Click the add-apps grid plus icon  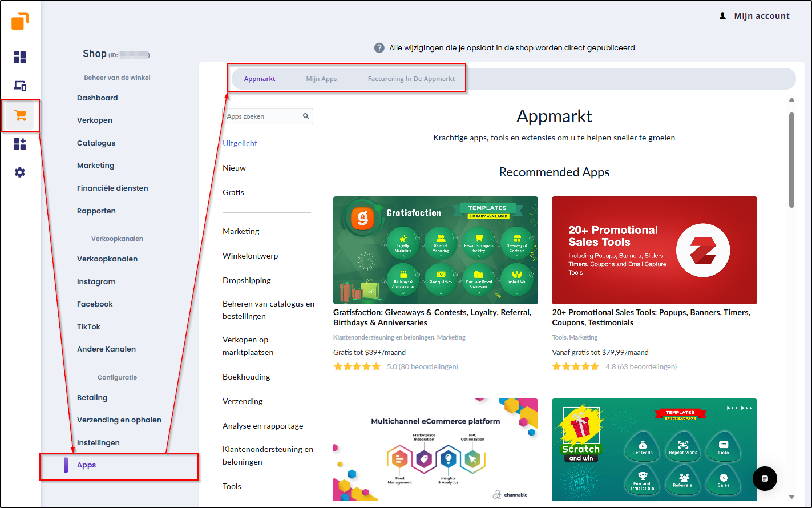pyautogui.click(x=20, y=144)
